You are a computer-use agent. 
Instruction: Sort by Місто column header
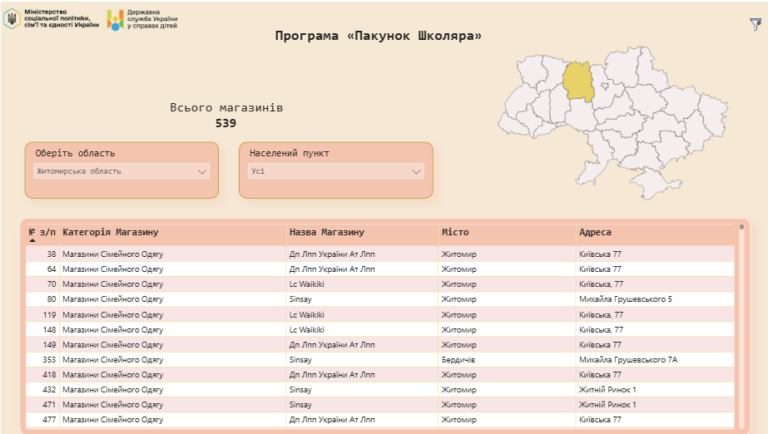pyautogui.click(x=455, y=232)
